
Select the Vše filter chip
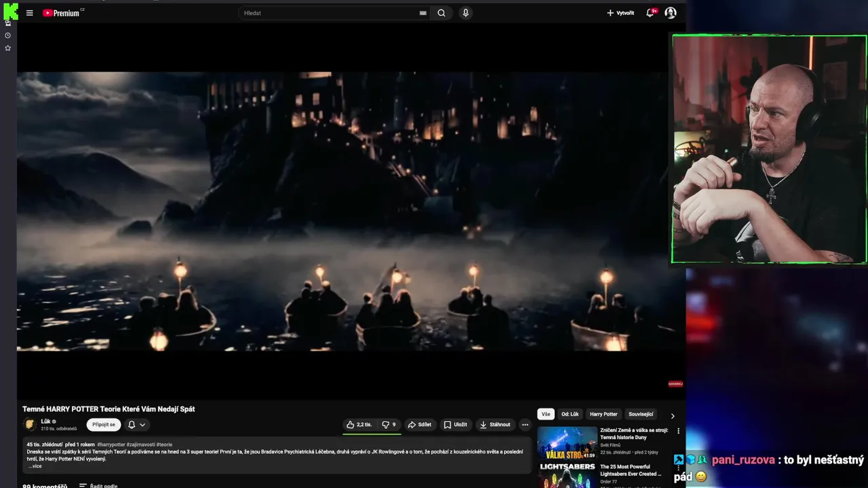tap(546, 414)
